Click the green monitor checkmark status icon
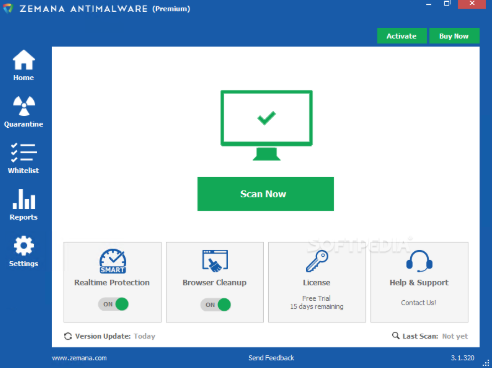Screen dimensions: 492x368 (x=266, y=125)
